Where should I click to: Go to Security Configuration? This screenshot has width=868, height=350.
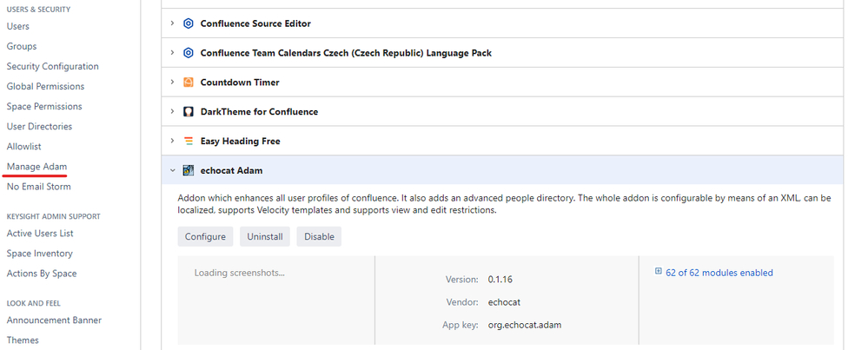tap(53, 66)
